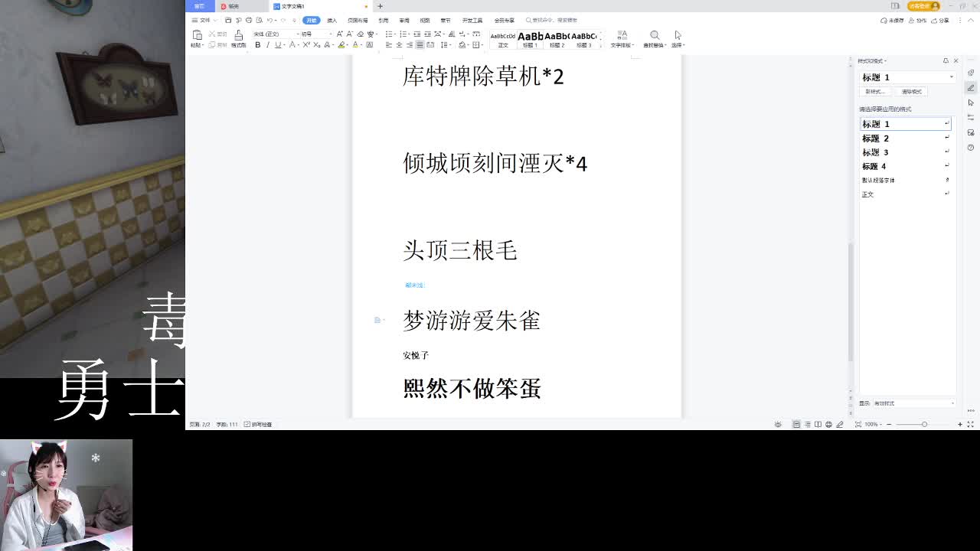Toggle eye protection mode in status bar
The image size is (980, 551).
click(778, 424)
